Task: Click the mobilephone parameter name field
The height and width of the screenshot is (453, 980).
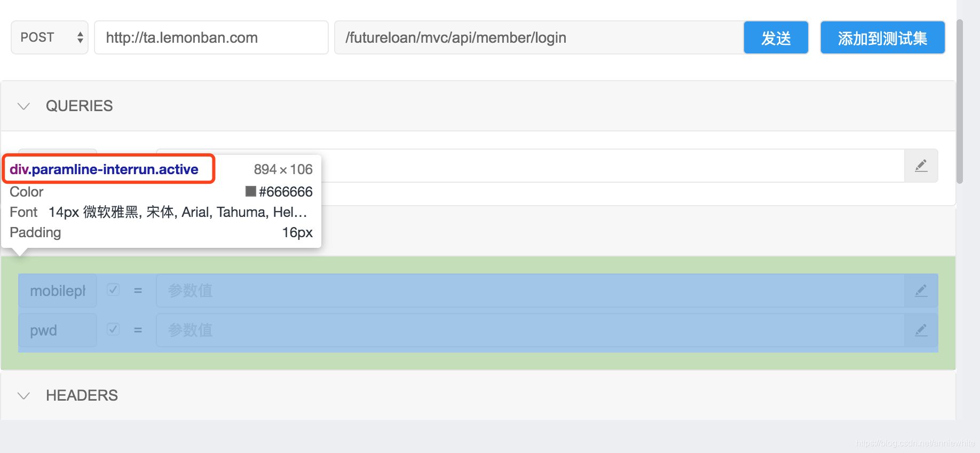Action: 58,291
